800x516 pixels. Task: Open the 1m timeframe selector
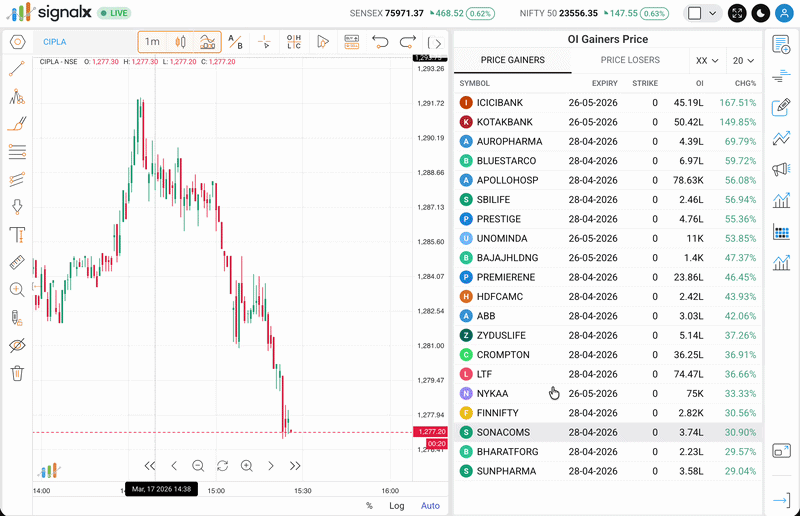tap(152, 42)
